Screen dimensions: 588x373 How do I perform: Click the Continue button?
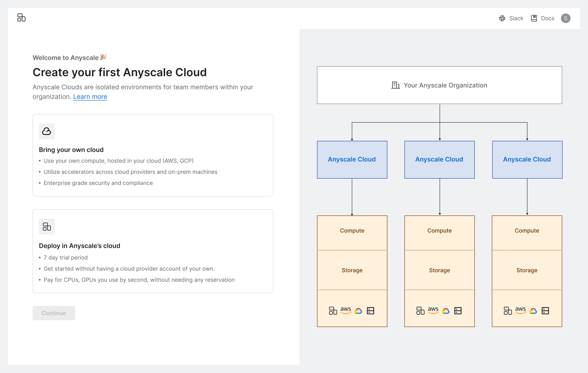(54, 313)
